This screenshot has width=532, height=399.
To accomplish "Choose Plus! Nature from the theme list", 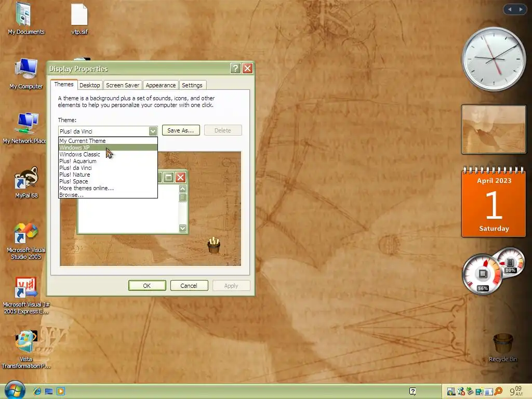I will click(x=108, y=175).
